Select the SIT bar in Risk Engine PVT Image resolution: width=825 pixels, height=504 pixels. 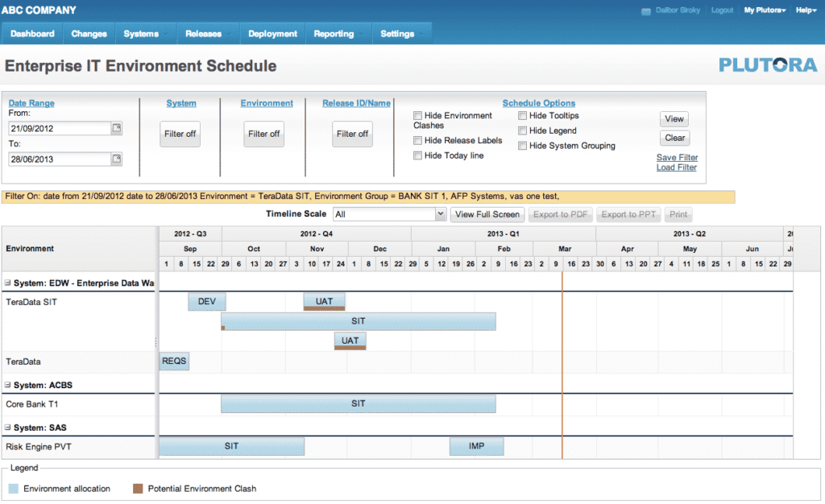coord(231,446)
